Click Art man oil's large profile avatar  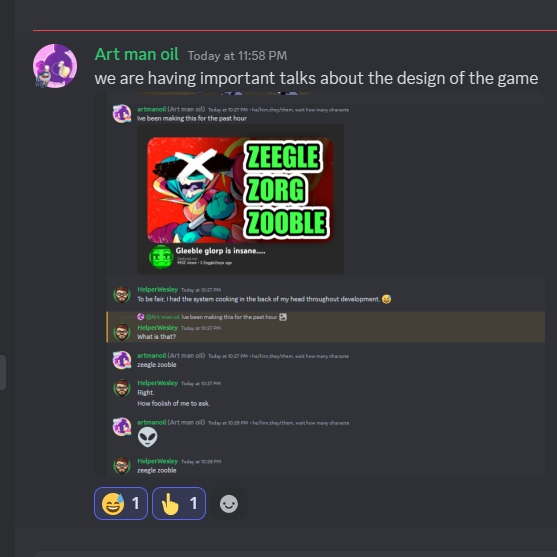coord(55,66)
